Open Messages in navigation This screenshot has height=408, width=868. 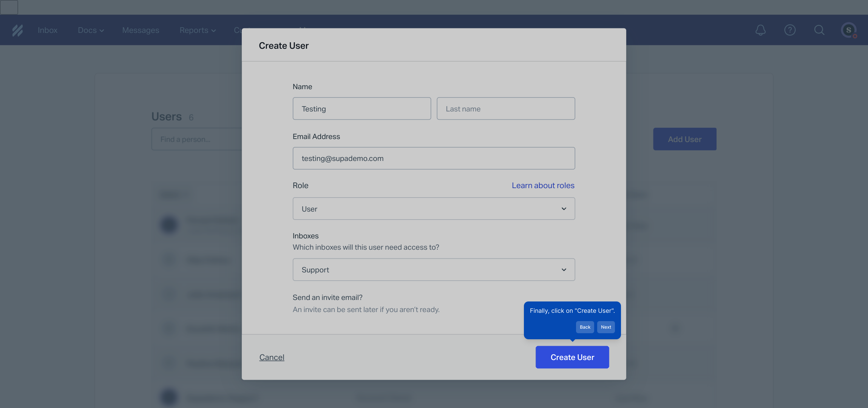tap(141, 30)
